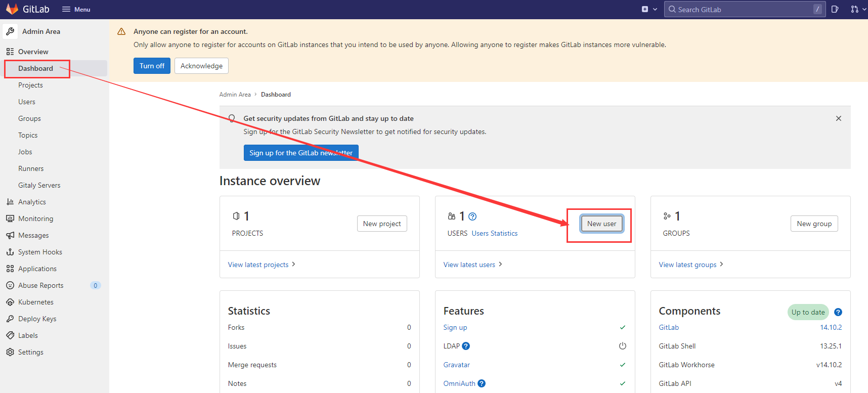Click View latest projects link

(x=258, y=265)
